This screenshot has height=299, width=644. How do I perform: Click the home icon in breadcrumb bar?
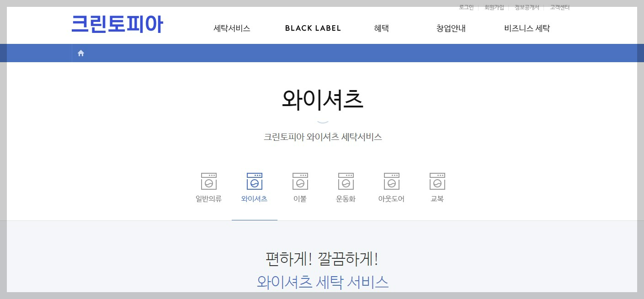[81, 53]
